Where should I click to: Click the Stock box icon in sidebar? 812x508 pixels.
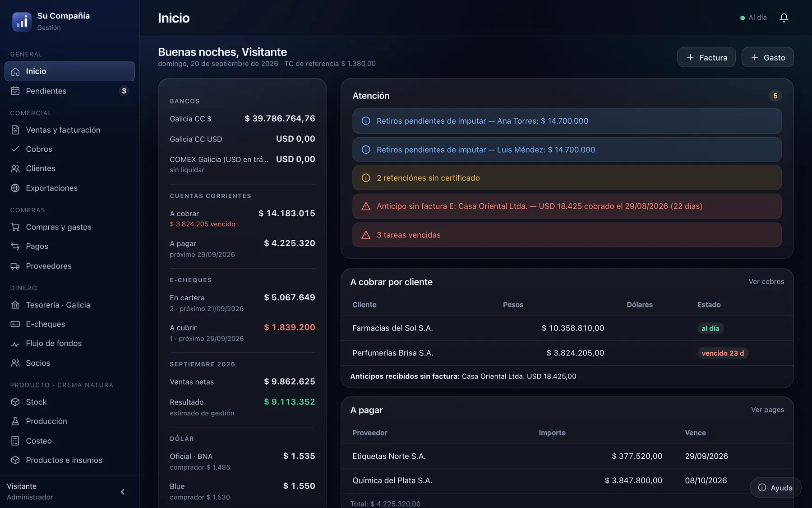tap(15, 402)
